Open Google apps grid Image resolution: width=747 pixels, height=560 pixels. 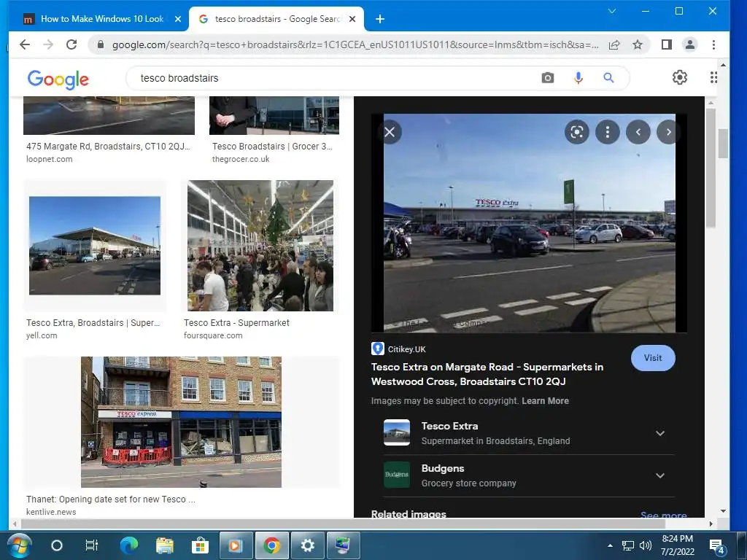[x=713, y=77]
